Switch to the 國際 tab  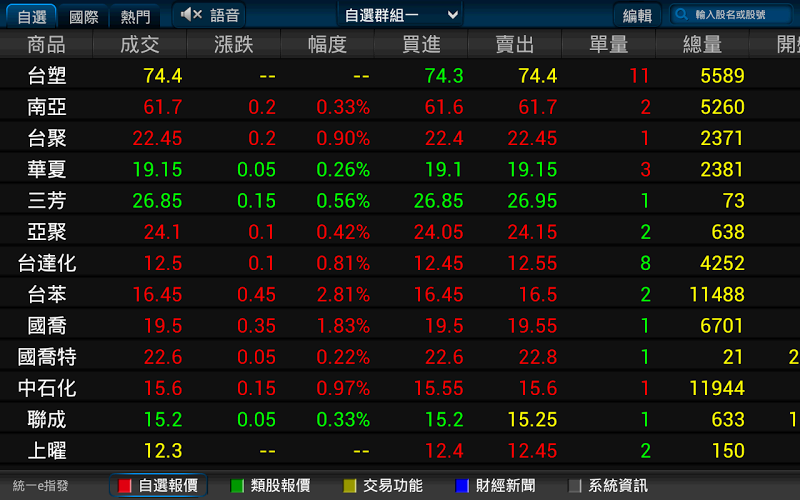point(84,16)
